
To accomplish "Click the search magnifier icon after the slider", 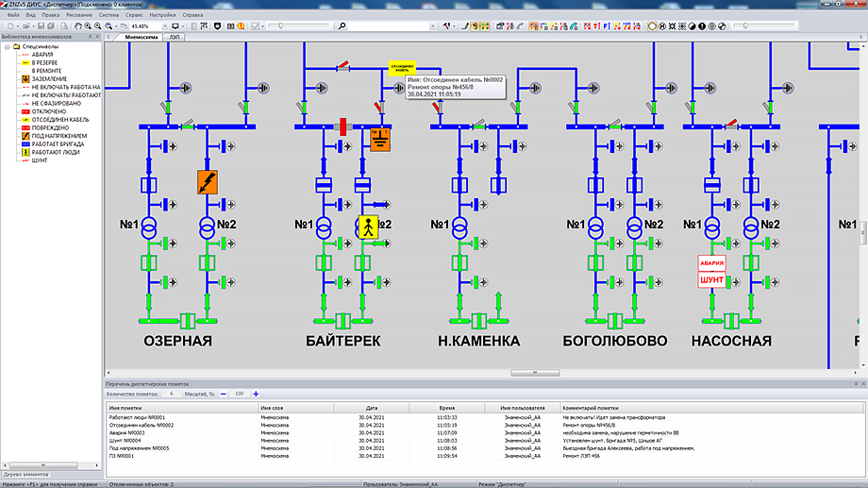I will (x=342, y=26).
